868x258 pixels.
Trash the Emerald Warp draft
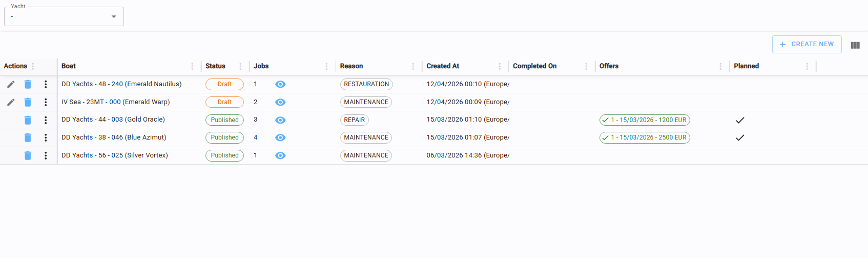[28, 102]
